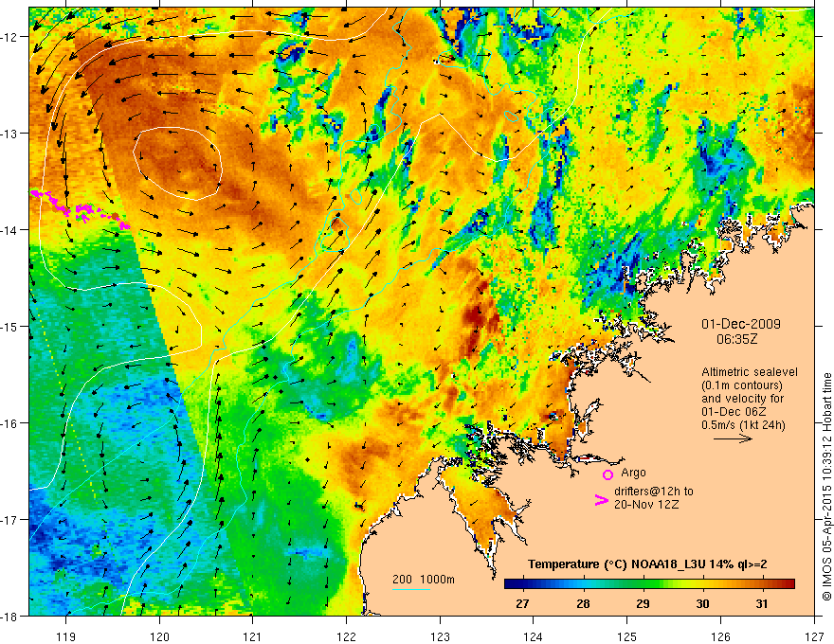Click the longitude axis label 123
Screen dimensions: 834x644
(x=440, y=636)
